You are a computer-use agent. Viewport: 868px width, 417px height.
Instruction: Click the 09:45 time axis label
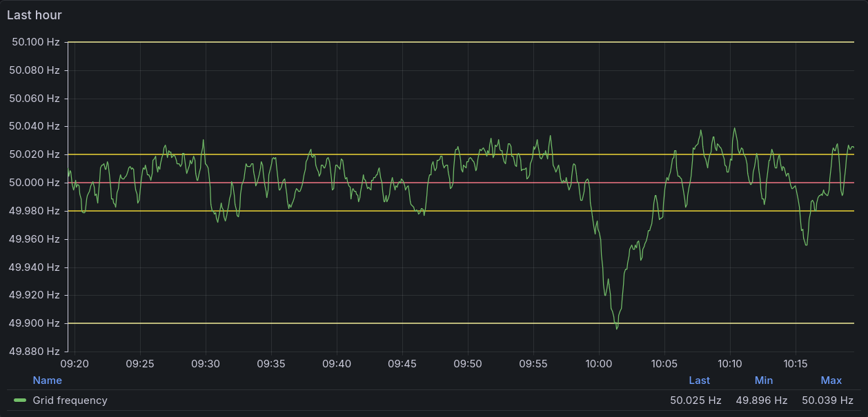402,363
